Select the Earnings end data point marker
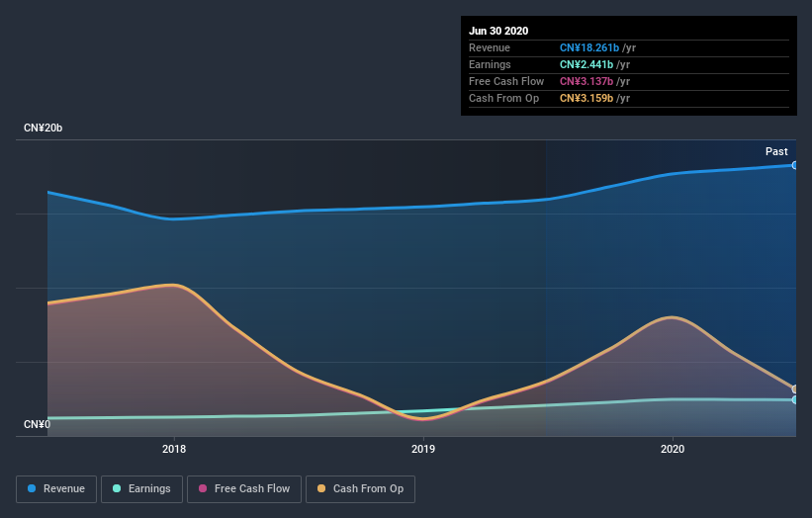 [795, 399]
